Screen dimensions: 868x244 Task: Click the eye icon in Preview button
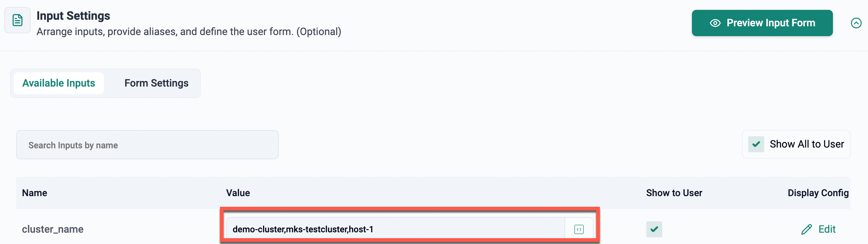715,23
